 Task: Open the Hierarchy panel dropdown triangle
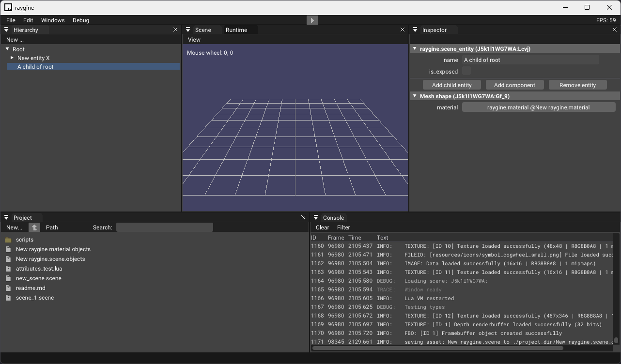pos(6,30)
